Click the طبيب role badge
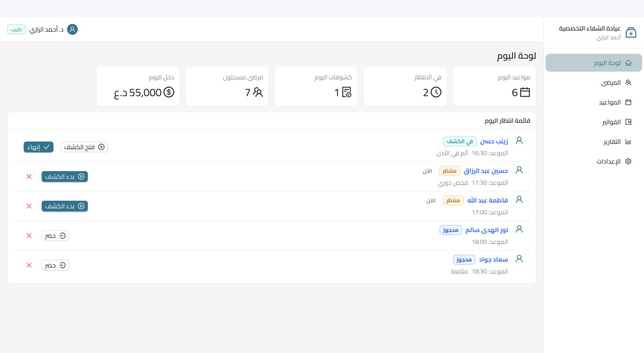This screenshot has width=644, height=353. click(17, 29)
